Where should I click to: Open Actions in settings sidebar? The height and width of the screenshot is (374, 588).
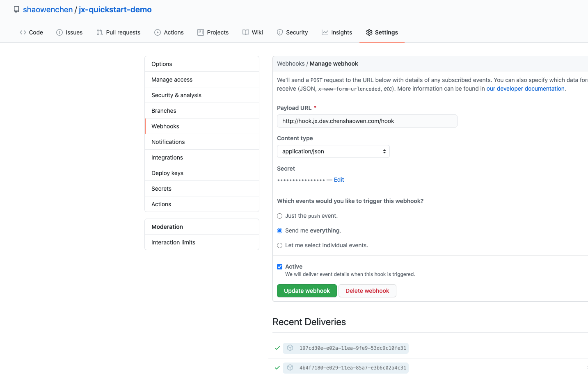(x=202, y=204)
